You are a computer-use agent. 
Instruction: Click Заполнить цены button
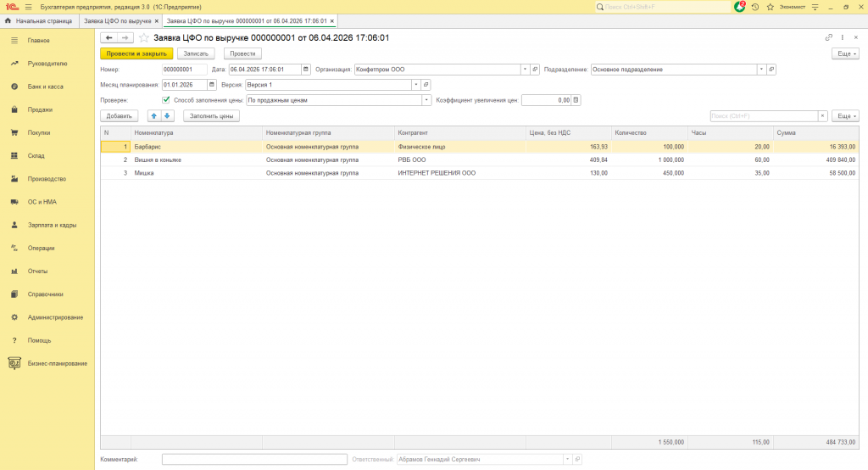coord(211,116)
